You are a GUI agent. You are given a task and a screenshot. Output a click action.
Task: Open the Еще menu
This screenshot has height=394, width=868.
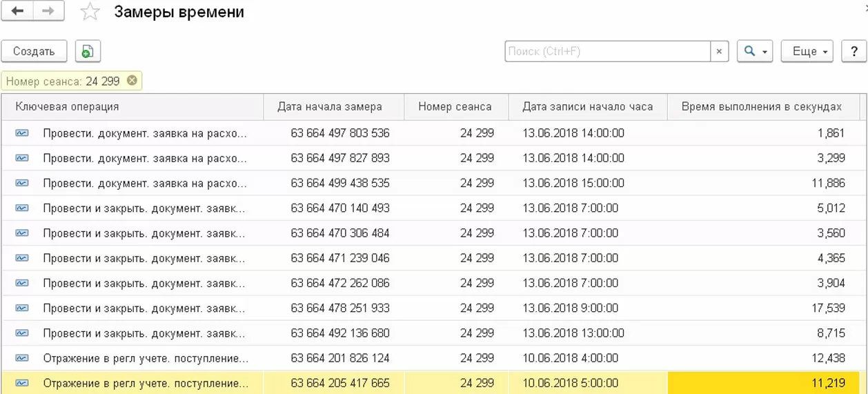pos(807,51)
